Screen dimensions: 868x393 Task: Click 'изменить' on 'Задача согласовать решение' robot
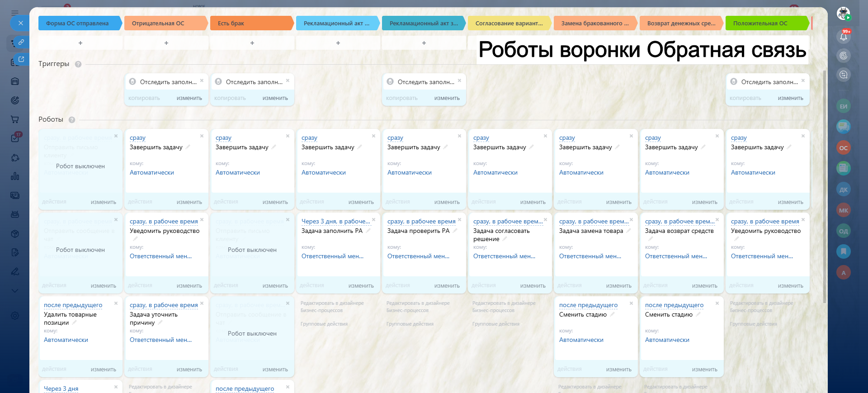[533, 286]
